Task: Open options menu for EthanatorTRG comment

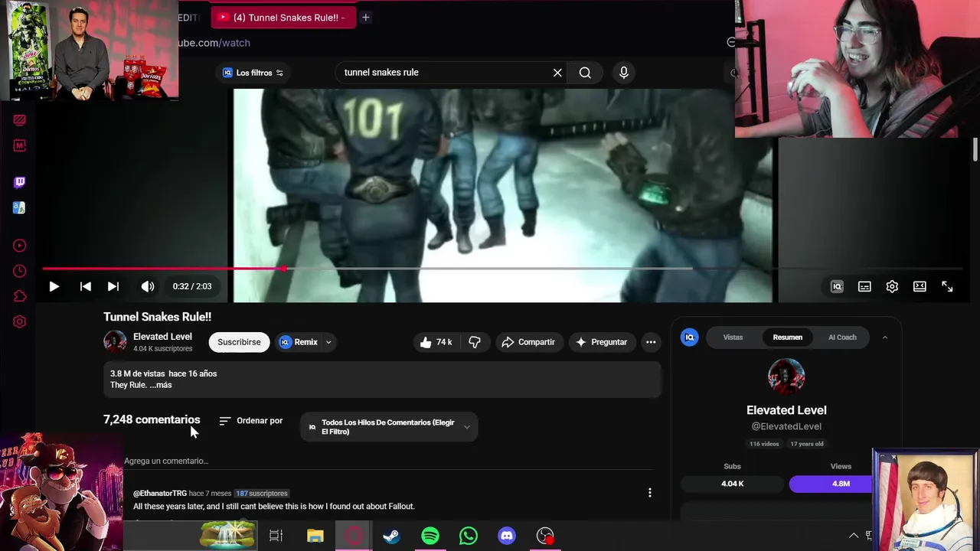Action: (650, 494)
